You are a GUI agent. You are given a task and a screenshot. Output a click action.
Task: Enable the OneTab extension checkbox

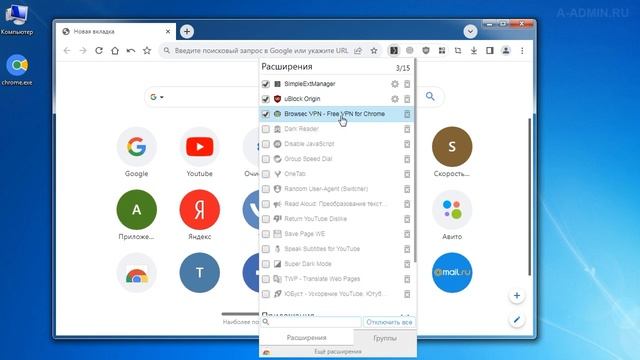pos(266,174)
